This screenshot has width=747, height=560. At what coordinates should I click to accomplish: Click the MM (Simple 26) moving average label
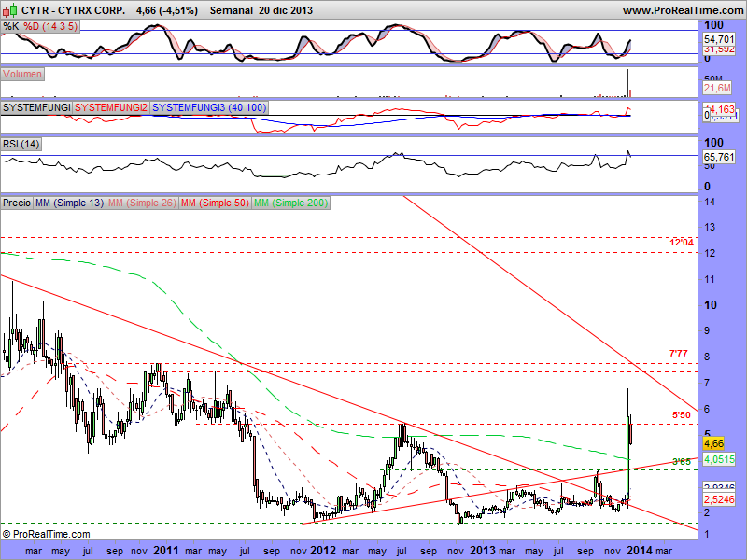(x=143, y=203)
